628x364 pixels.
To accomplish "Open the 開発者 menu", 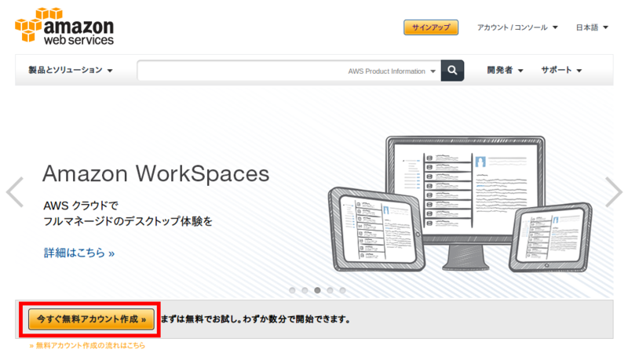I will [505, 70].
